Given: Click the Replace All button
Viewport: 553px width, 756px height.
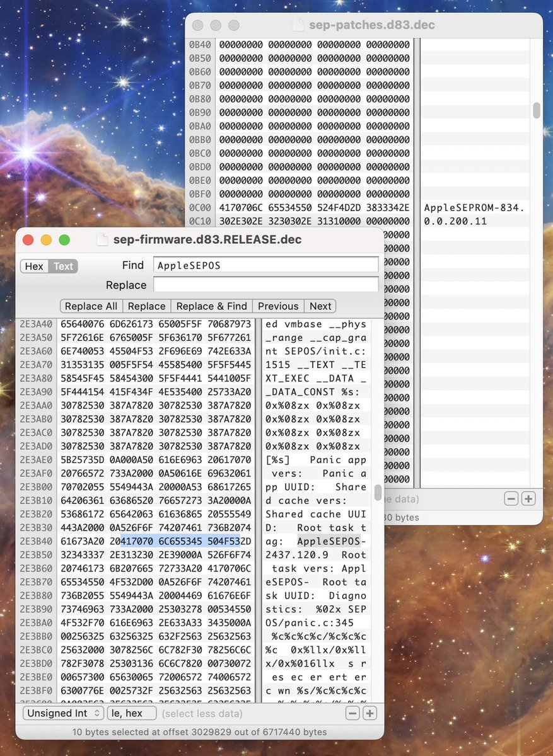Looking at the screenshot, I should (90, 306).
